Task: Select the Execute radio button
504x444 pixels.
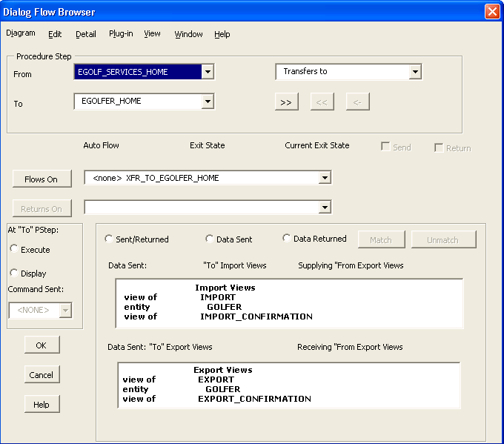Action: click(15, 250)
